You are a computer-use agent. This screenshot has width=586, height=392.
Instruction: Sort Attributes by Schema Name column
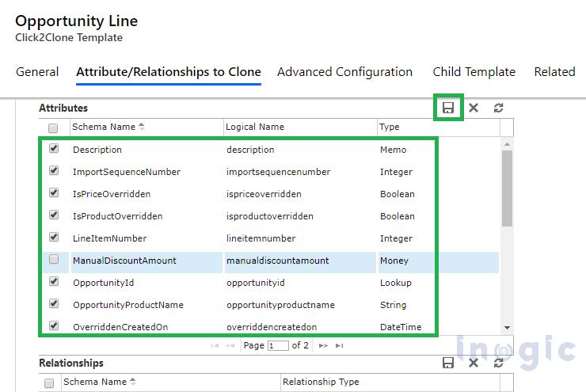click(104, 127)
